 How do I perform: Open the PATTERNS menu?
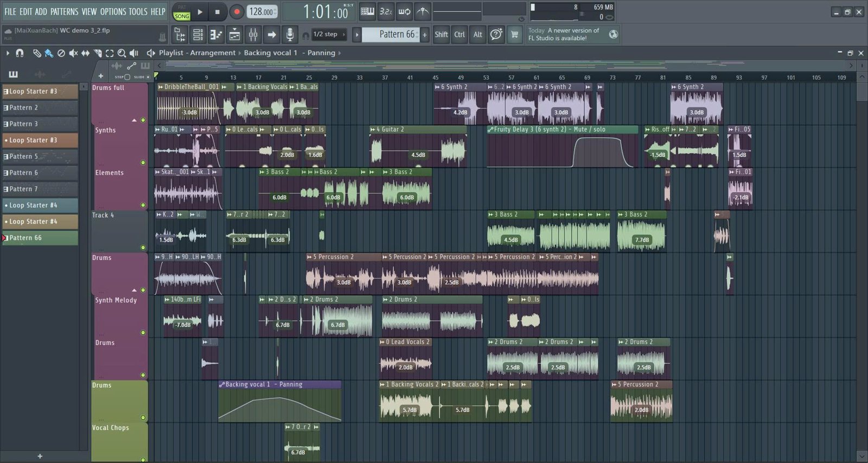click(x=64, y=11)
